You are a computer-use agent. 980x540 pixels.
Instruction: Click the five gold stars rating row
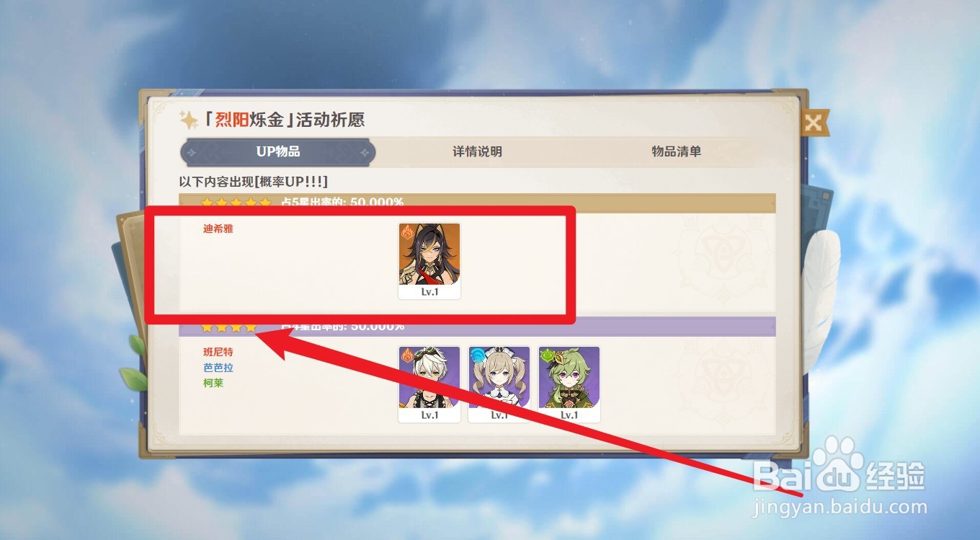click(x=236, y=203)
